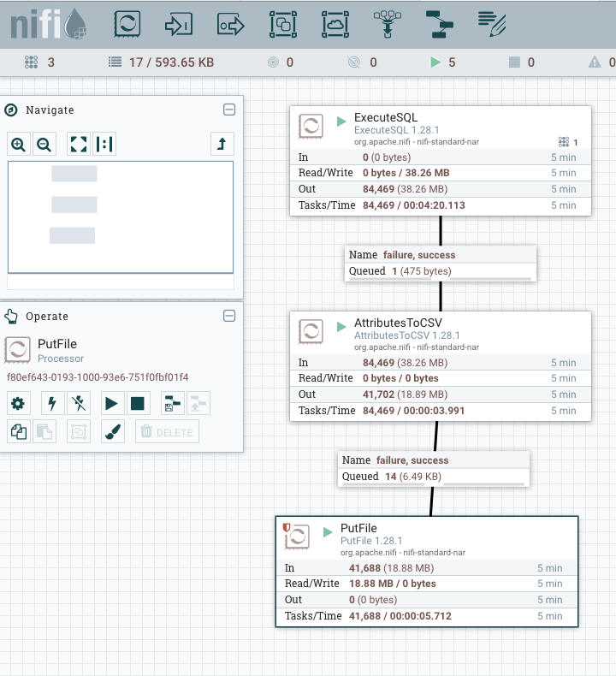Disable the selected component with crossed bolt
This screenshot has height=676, width=616.
79,404
